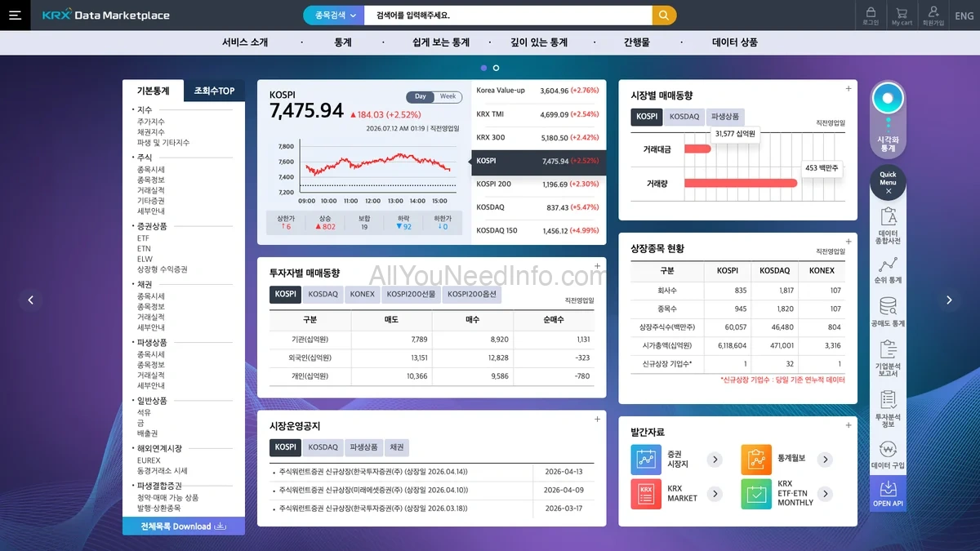Open the hamburger menu icon
Viewport: 980px width, 551px height.
tap(15, 15)
